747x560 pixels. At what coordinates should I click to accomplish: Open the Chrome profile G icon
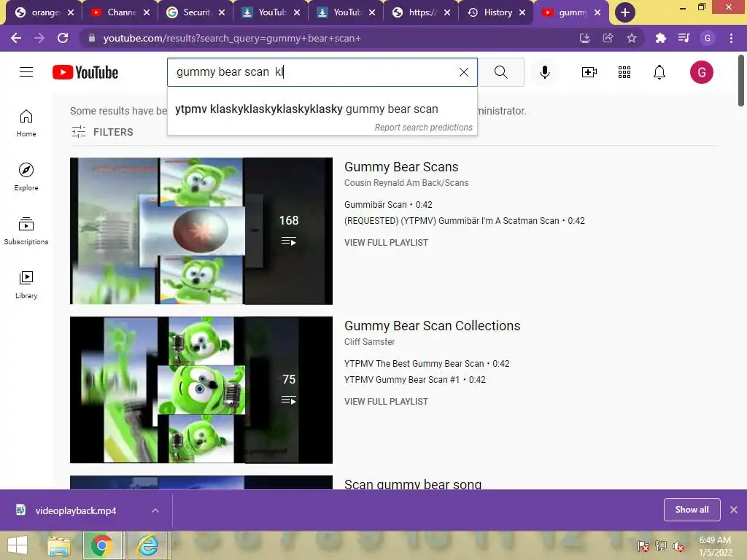(708, 38)
